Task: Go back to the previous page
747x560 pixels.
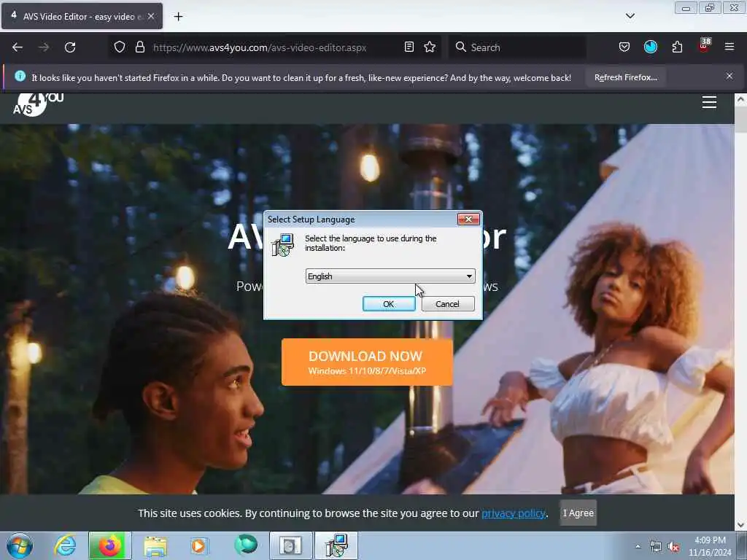Action: click(18, 47)
